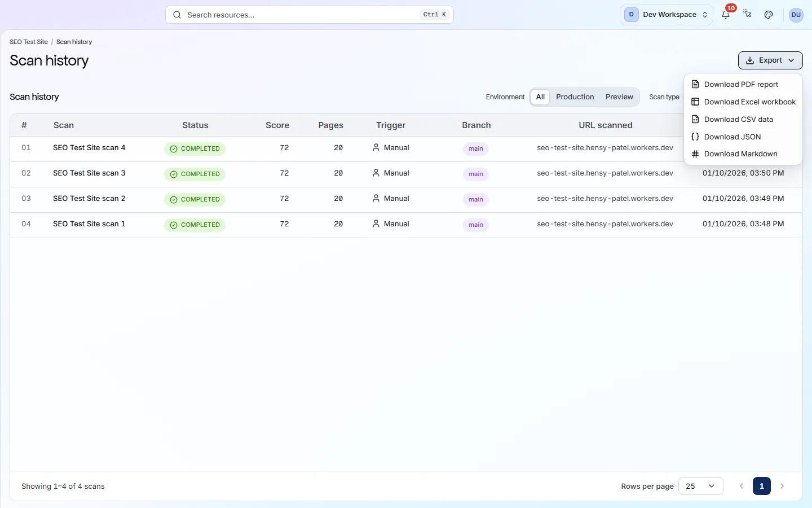Screen dimensions: 812x508
Task: Choose Download Markdown
Action: [x=743, y=154]
